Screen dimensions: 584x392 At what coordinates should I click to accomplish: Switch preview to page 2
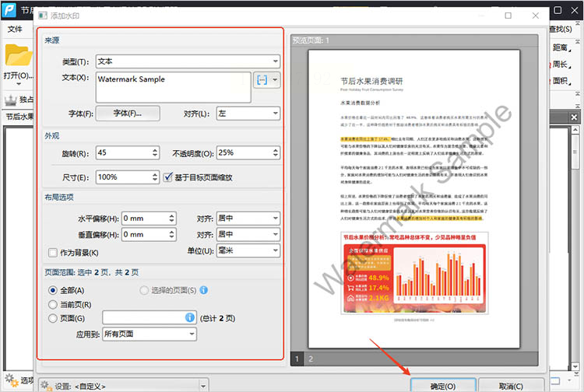click(x=311, y=359)
